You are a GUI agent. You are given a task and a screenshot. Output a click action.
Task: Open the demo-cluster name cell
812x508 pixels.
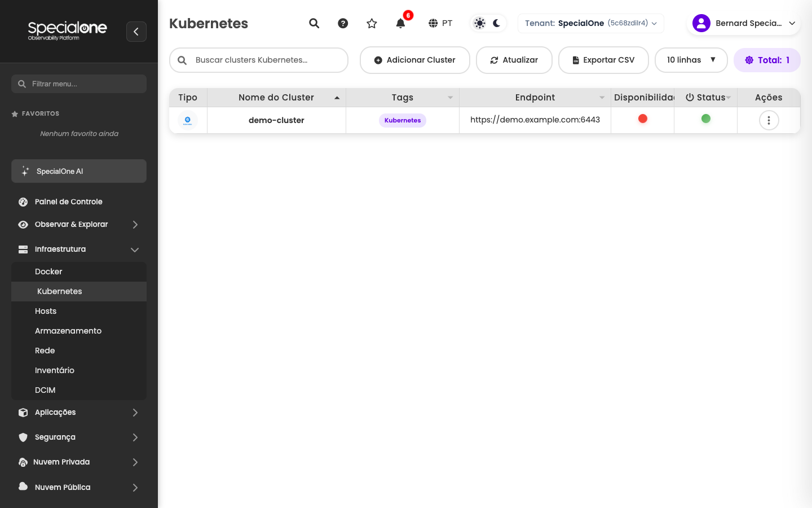pos(276,120)
